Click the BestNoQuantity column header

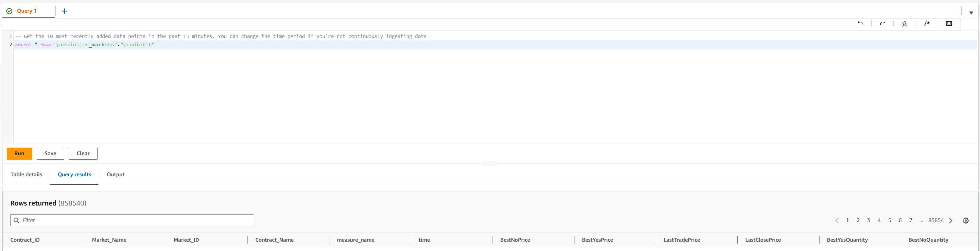[928, 240]
